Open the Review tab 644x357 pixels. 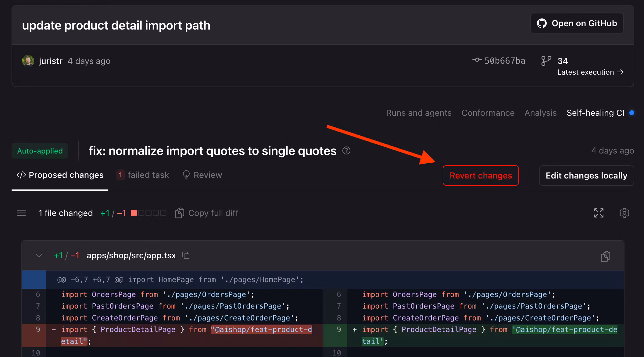tap(202, 175)
